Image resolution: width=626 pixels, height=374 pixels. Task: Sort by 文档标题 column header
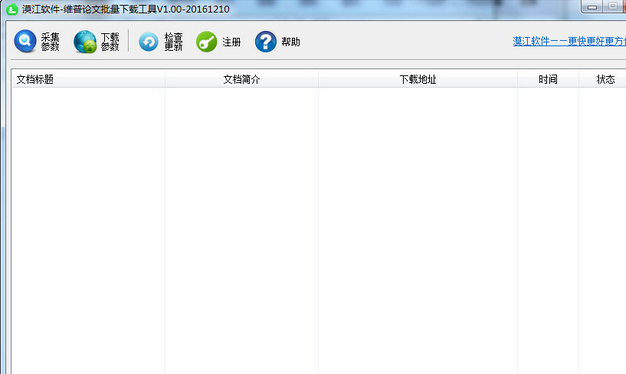pyautogui.click(x=89, y=79)
